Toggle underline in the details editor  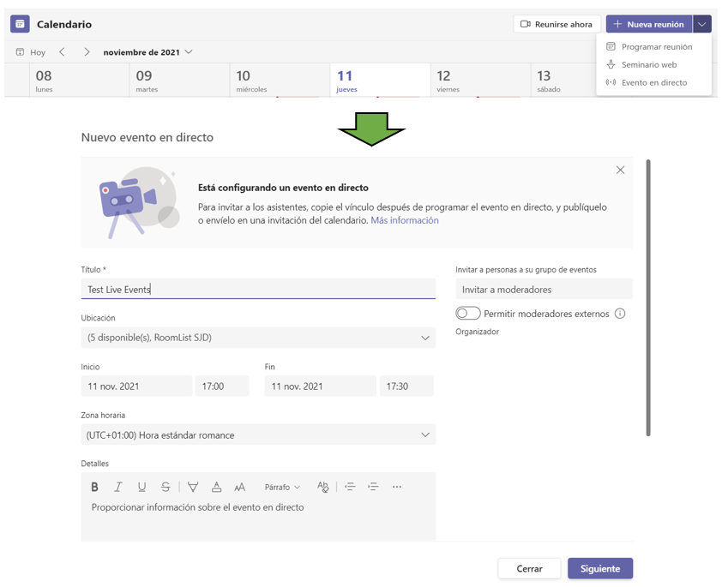pos(141,487)
